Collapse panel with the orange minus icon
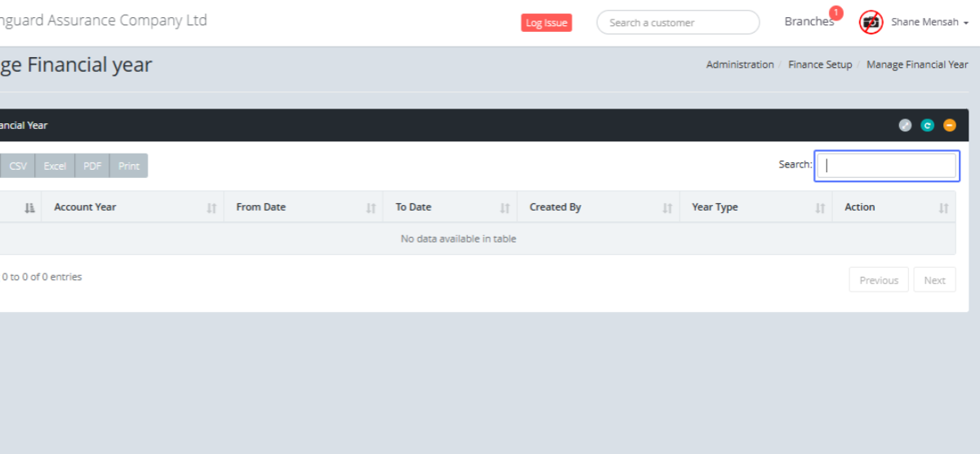The height and width of the screenshot is (454, 980). click(949, 125)
